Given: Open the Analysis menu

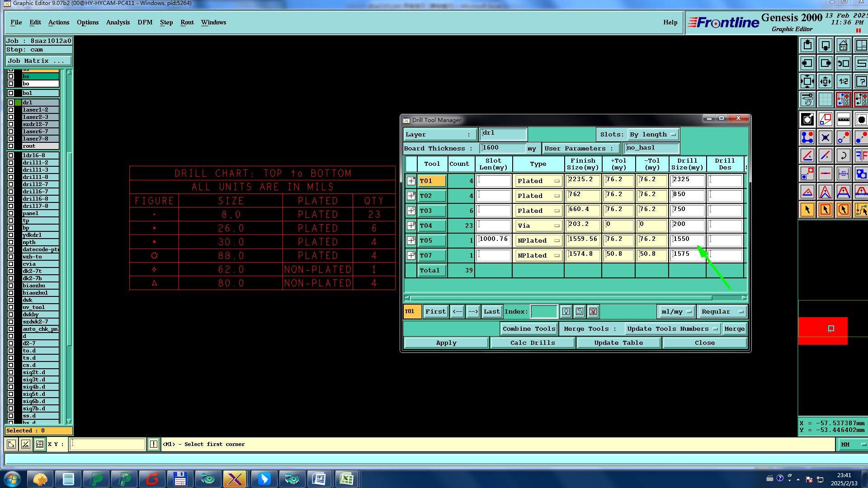Looking at the screenshot, I should [118, 22].
